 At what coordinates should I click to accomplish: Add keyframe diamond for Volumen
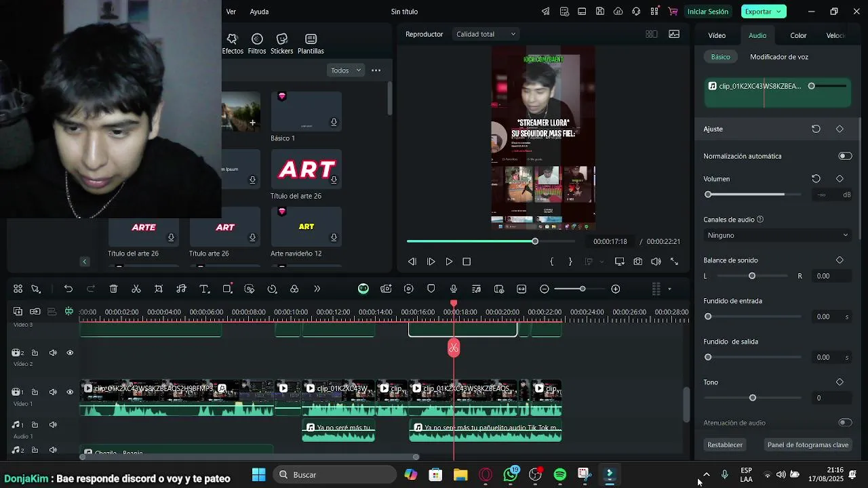(x=840, y=179)
